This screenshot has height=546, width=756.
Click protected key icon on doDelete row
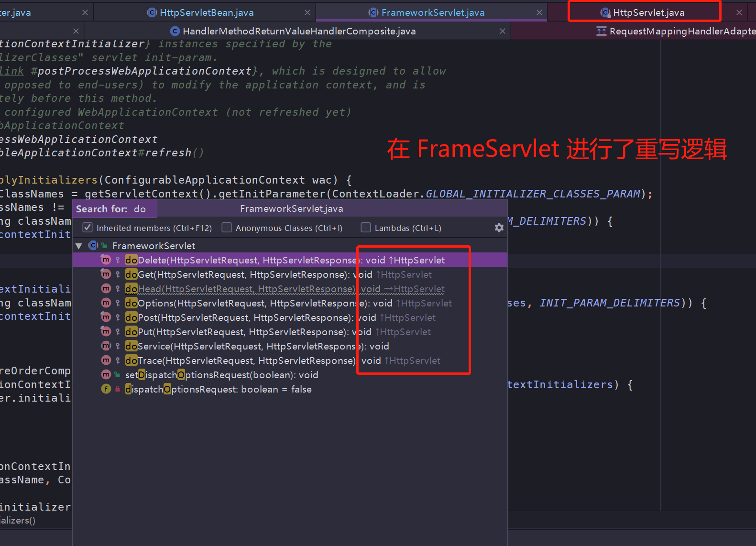(x=118, y=260)
